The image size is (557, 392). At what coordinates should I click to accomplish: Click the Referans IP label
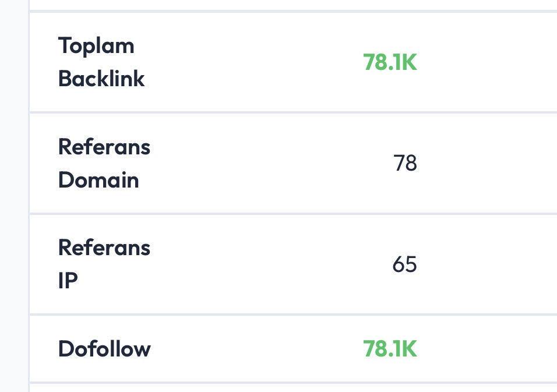104,264
